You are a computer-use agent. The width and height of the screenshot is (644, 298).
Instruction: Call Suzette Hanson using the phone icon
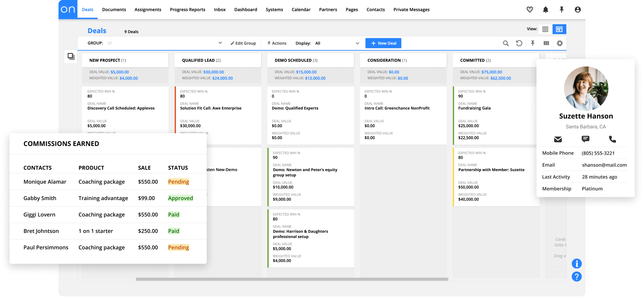coord(612,140)
